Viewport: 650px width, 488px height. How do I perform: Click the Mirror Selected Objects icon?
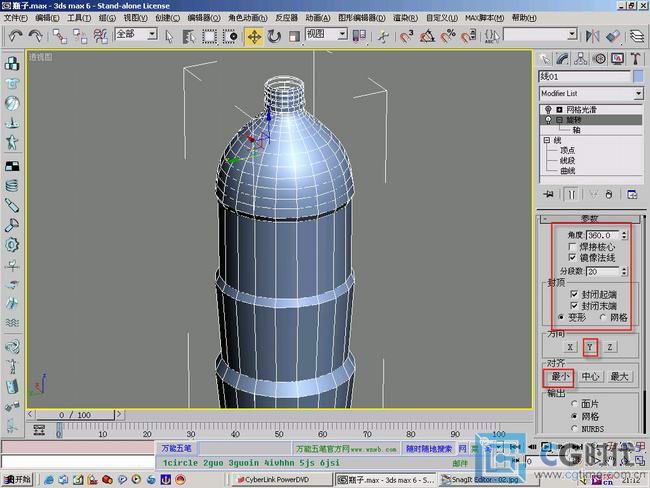coord(592,36)
